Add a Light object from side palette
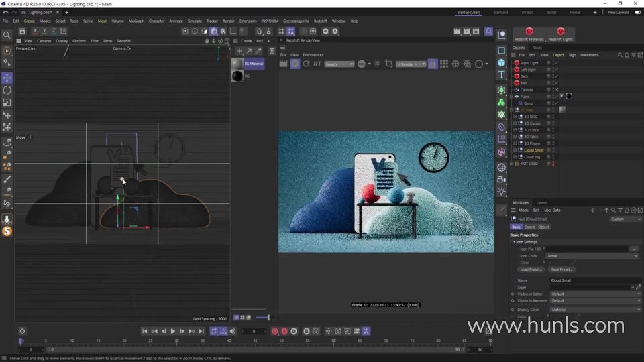The height and width of the screenshot is (362, 644). click(x=502, y=192)
